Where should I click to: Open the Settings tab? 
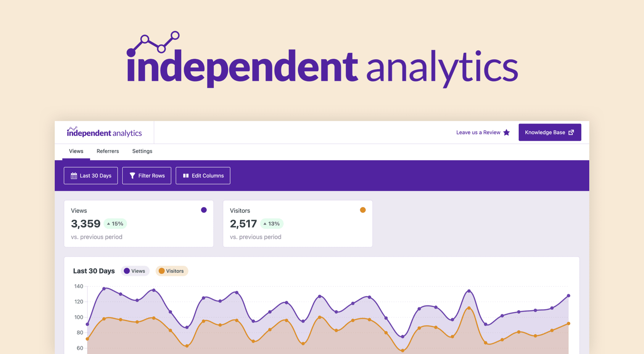point(142,151)
